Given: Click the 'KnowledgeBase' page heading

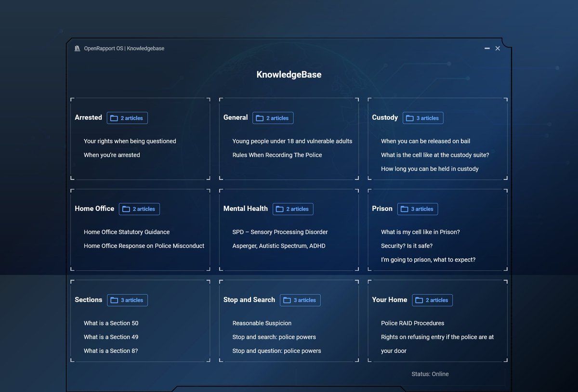Looking at the screenshot, I should (289, 75).
